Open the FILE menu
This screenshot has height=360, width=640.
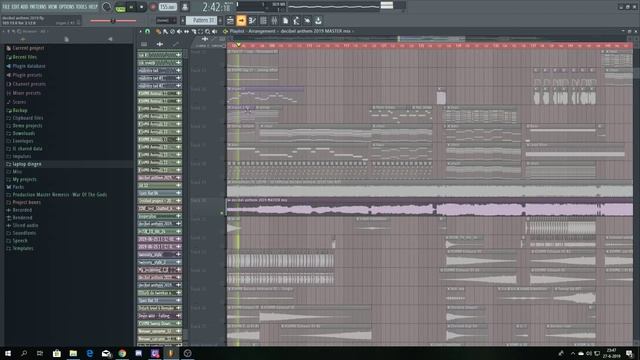click(x=6, y=7)
